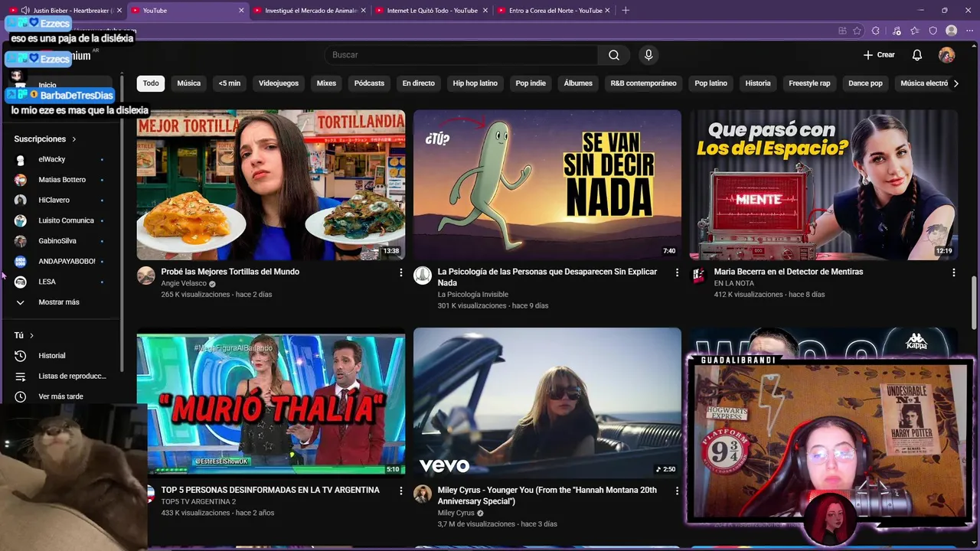Open browser profile icon in toolbar

(x=951, y=31)
